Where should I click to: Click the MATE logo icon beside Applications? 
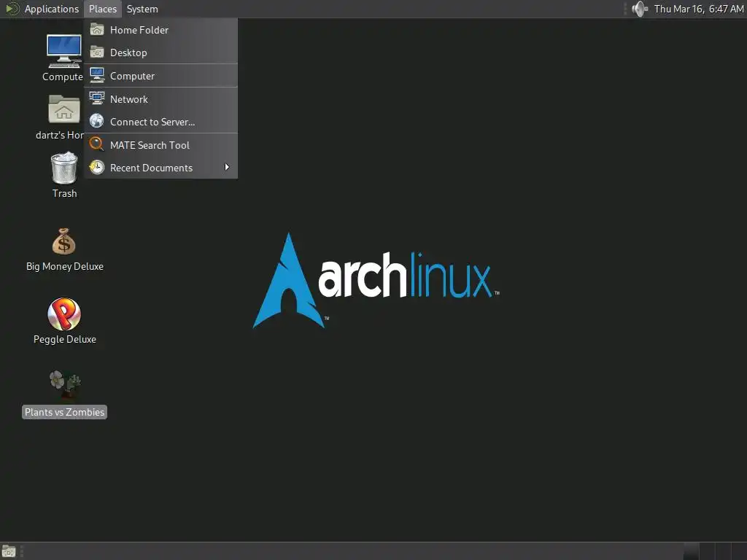pyautogui.click(x=12, y=9)
